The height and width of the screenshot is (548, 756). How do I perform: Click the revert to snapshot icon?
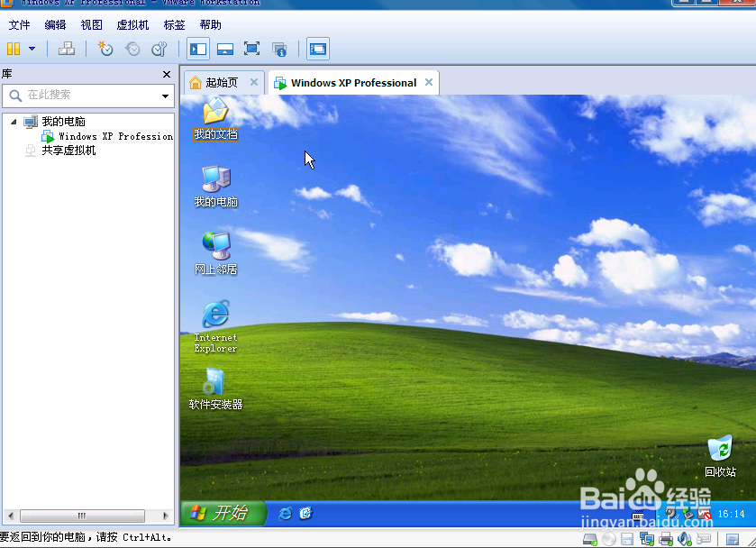[x=132, y=49]
